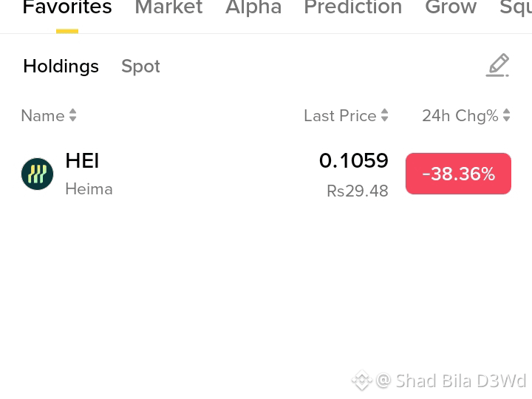The width and height of the screenshot is (532, 399).
Task: Tap the Binance watermark logo icon
Action: [362, 381]
